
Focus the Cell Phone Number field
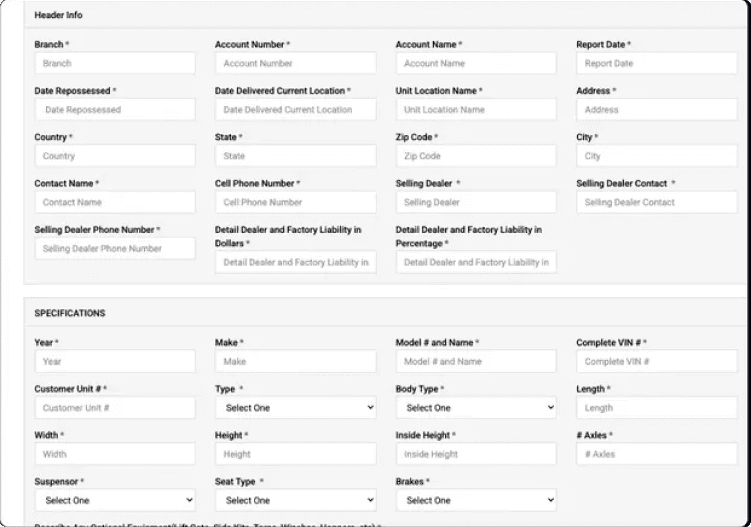point(295,202)
